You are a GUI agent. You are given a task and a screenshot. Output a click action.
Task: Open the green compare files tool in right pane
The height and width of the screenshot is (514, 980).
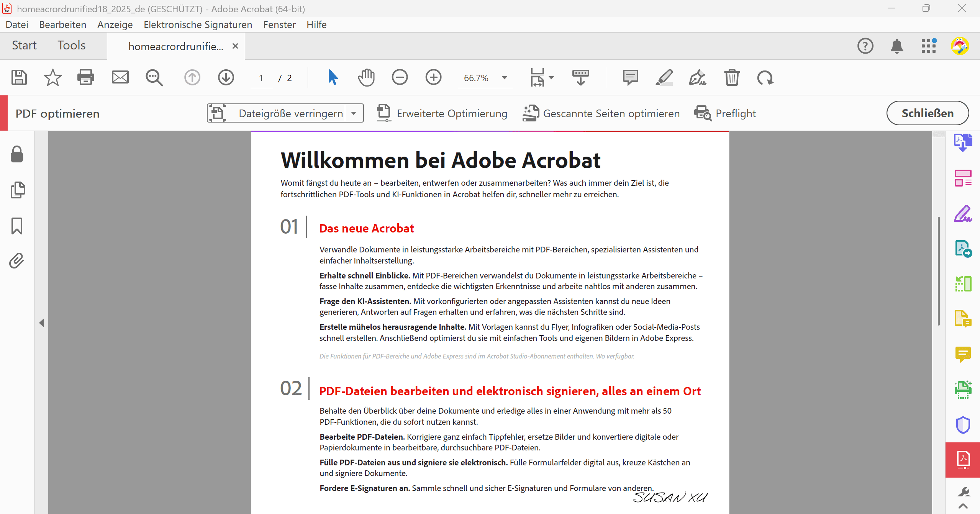(x=963, y=284)
